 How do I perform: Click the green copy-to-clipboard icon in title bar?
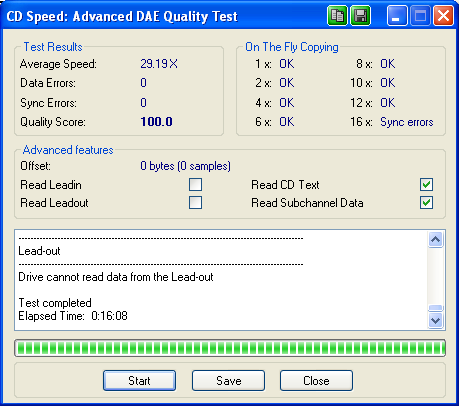(x=337, y=16)
